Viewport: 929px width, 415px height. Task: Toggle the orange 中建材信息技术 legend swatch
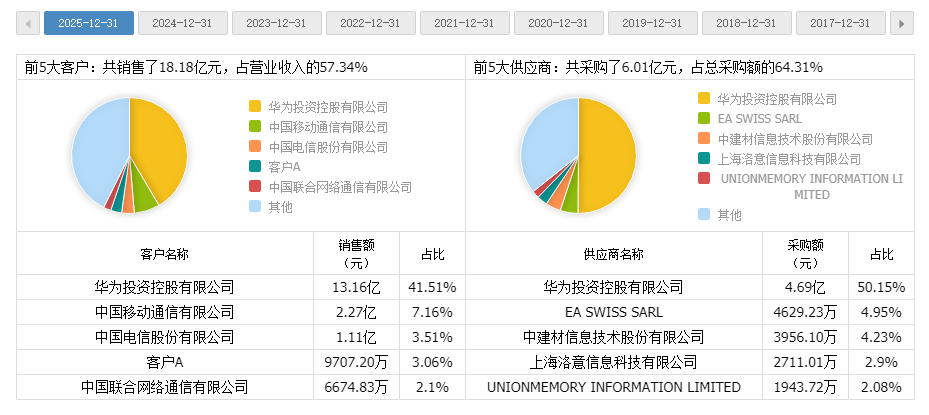(704, 139)
